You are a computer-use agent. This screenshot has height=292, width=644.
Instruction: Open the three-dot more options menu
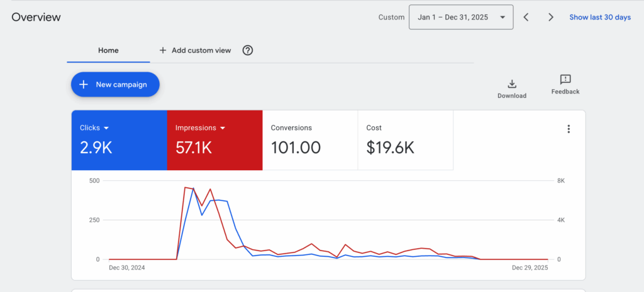pyautogui.click(x=569, y=129)
